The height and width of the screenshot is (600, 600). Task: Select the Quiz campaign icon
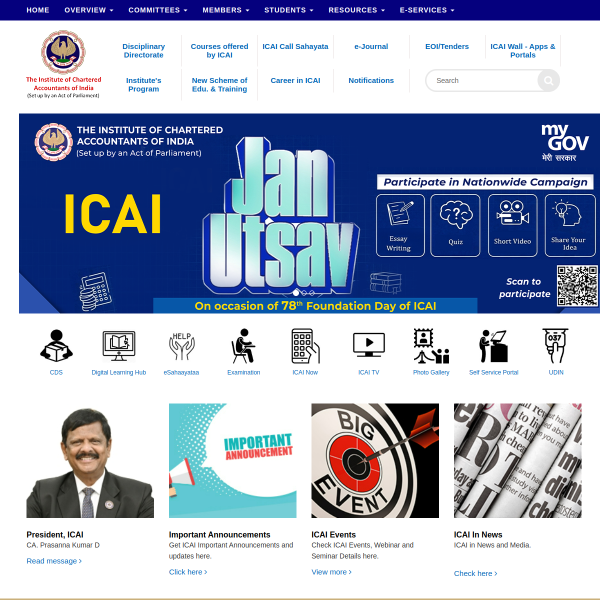click(455, 225)
